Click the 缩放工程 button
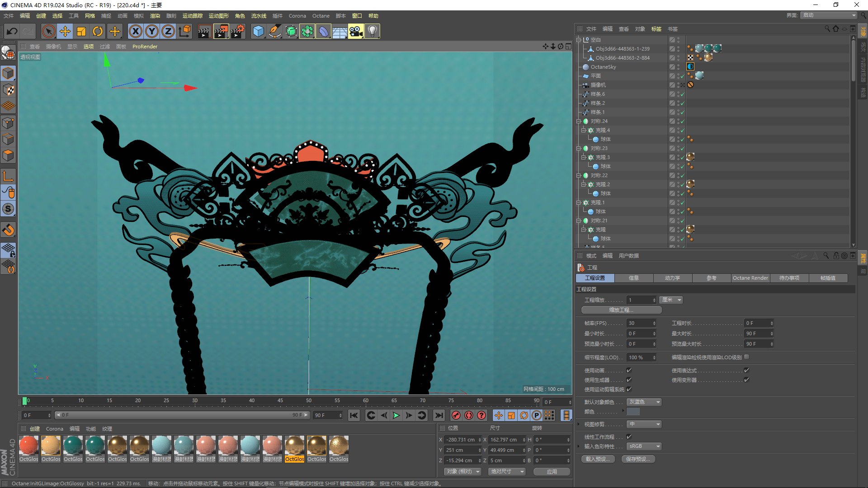Viewport: 868px width, 488px height. (x=621, y=310)
